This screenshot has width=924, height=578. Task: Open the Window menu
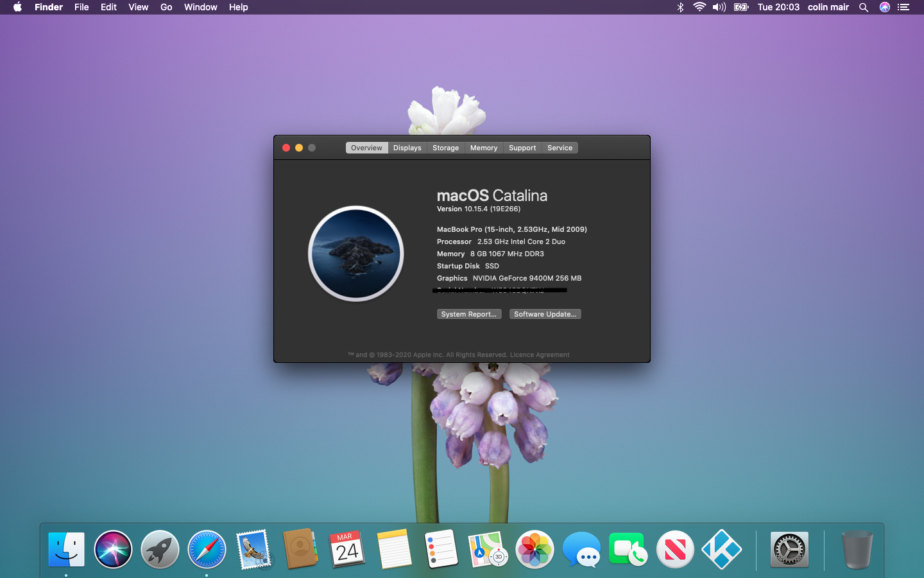[x=201, y=7]
